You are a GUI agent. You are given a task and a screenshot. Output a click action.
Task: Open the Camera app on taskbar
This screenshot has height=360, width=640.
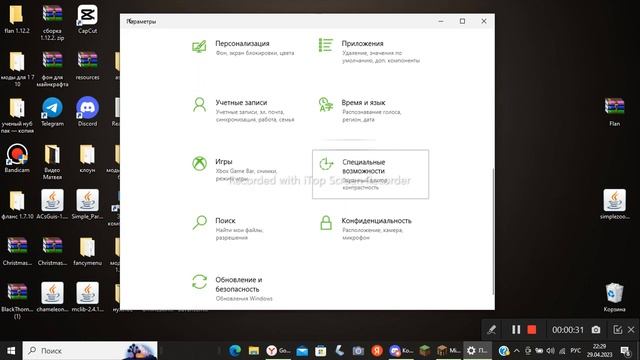pyautogui.click(x=358, y=351)
